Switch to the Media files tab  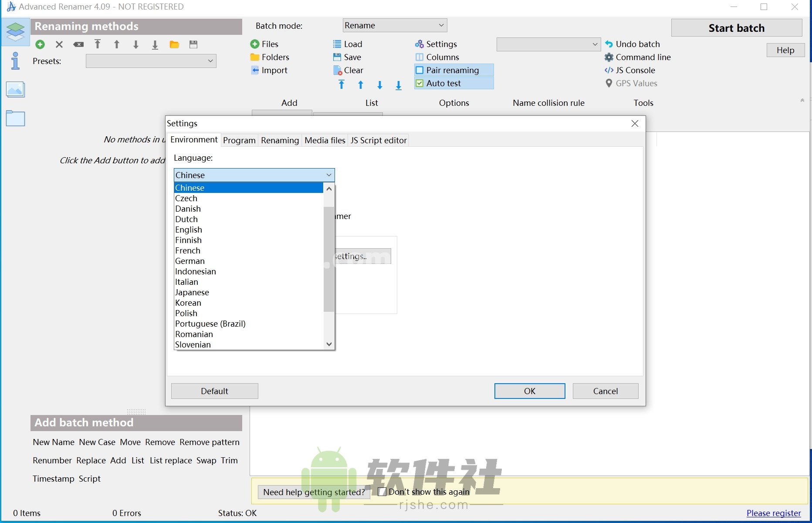(325, 140)
